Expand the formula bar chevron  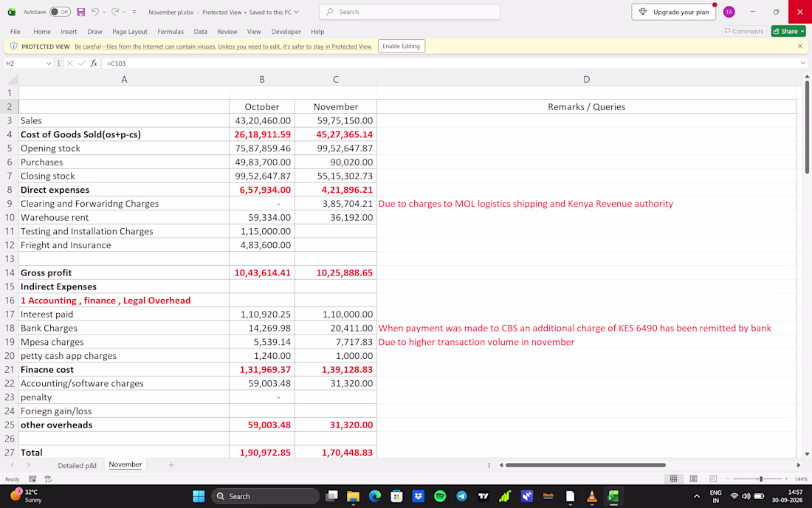tap(802, 63)
